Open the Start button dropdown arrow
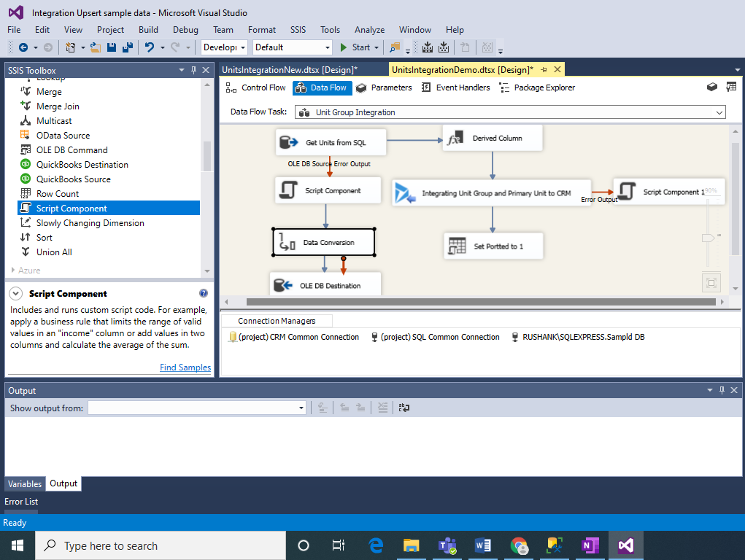 pyautogui.click(x=377, y=47)
